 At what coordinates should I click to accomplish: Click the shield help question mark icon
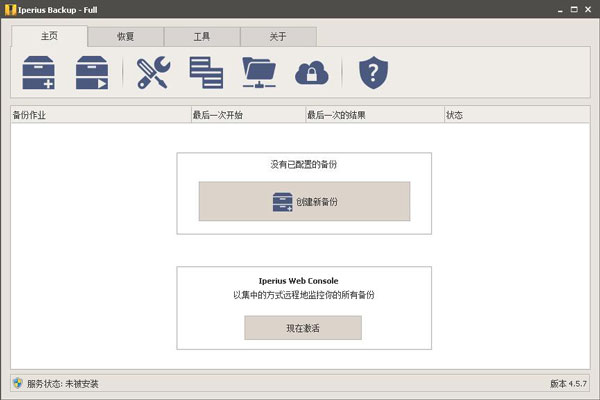tap(373, 73)
